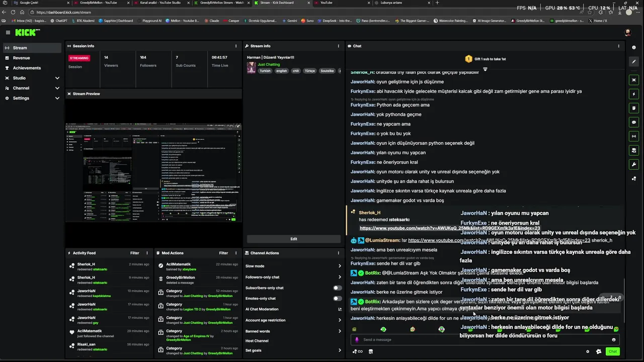
Task: Open emoji picker in message box
Action: click(x=613, y=340)
